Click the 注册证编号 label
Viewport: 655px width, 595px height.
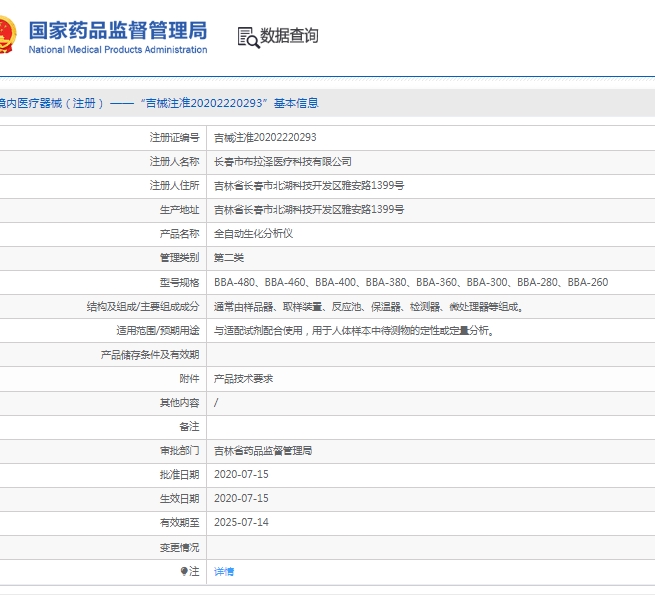[175, 137]
